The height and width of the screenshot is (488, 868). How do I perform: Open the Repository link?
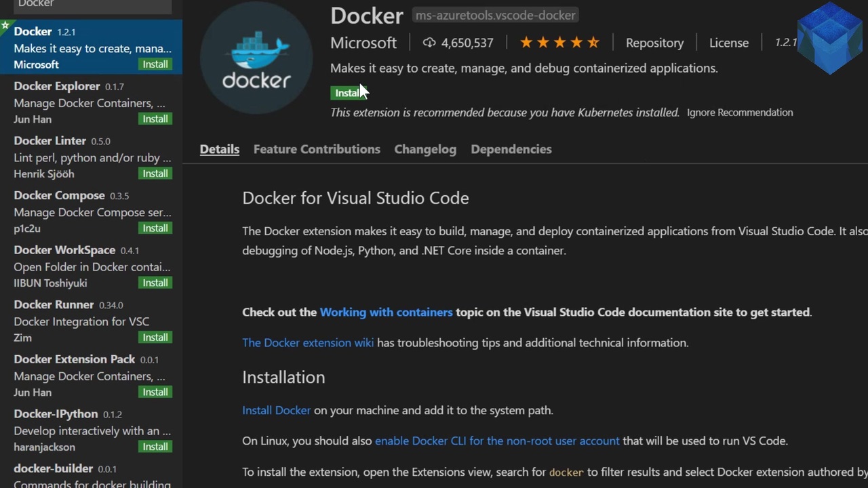point(654,43)
